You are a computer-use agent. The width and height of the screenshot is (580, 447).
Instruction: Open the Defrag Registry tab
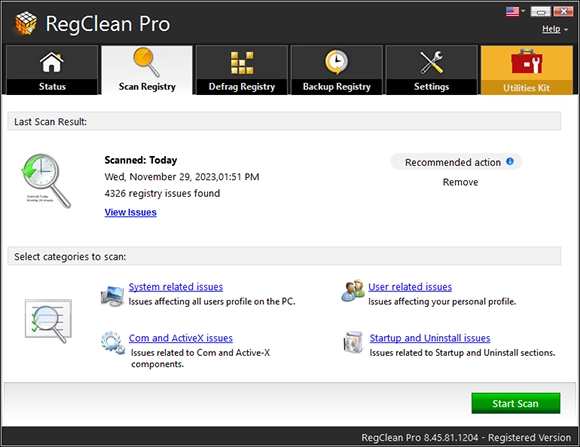pyautogui.click(x=242, y=70)
